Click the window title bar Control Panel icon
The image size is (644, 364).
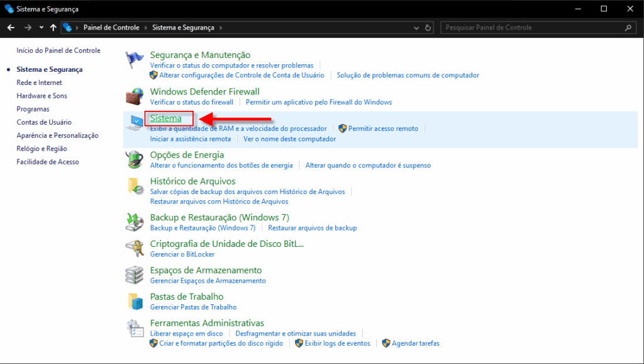(9, 9)
